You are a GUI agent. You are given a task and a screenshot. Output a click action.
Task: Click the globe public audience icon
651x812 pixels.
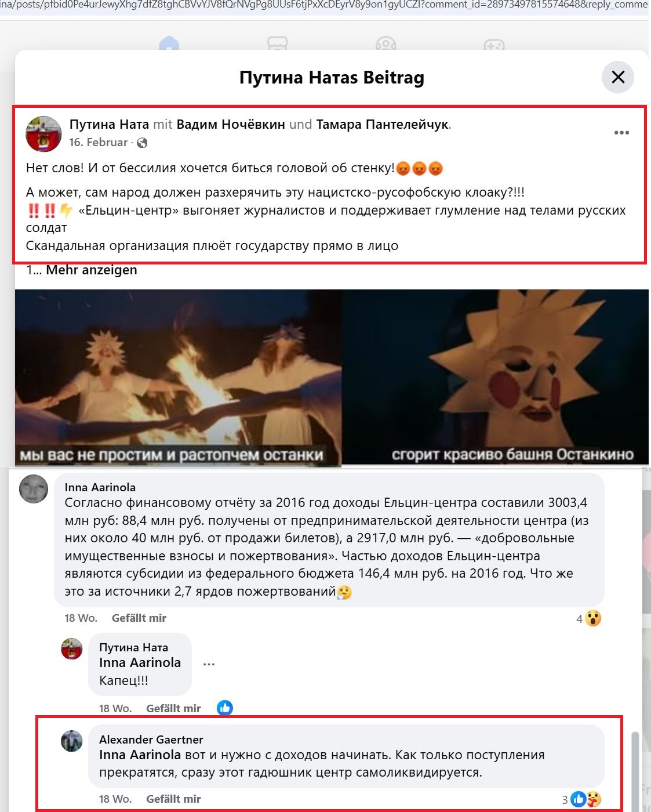click(142, 143)
